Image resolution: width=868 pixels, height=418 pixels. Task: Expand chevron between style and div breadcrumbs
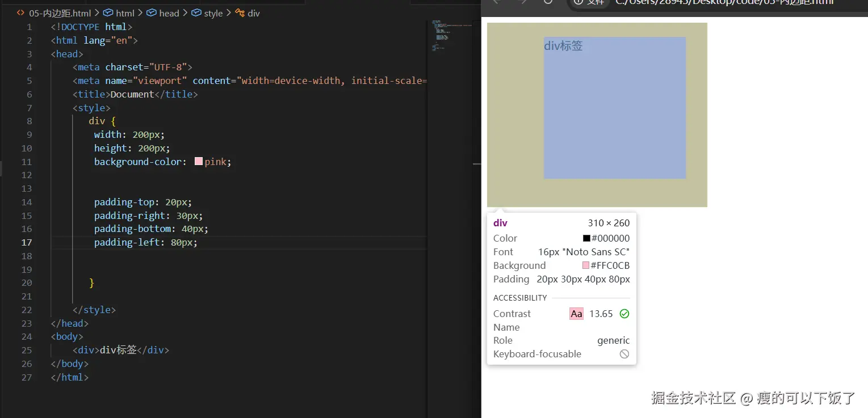point(229,13)
